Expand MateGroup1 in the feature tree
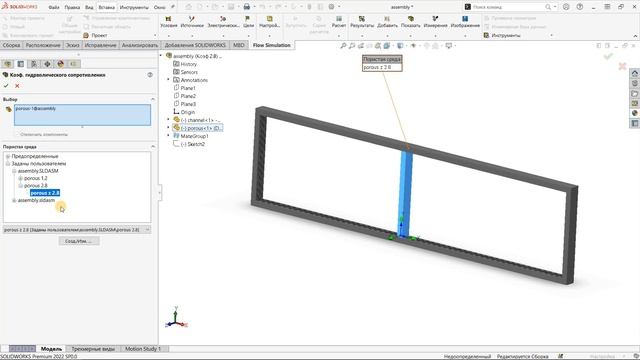 click(169, 136)
